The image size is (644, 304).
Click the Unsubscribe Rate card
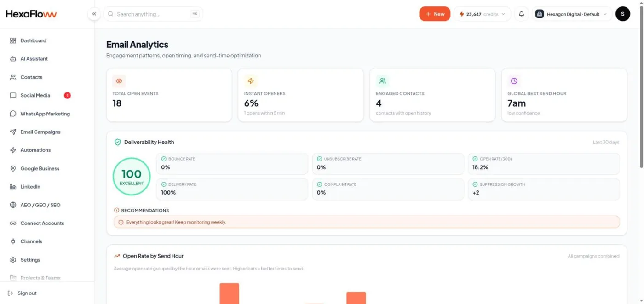(388, 164)
